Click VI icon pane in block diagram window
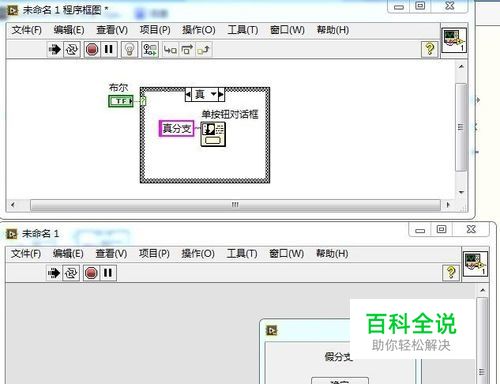The width and height of the screenshot is (500, 384). [x=454, y=40]
